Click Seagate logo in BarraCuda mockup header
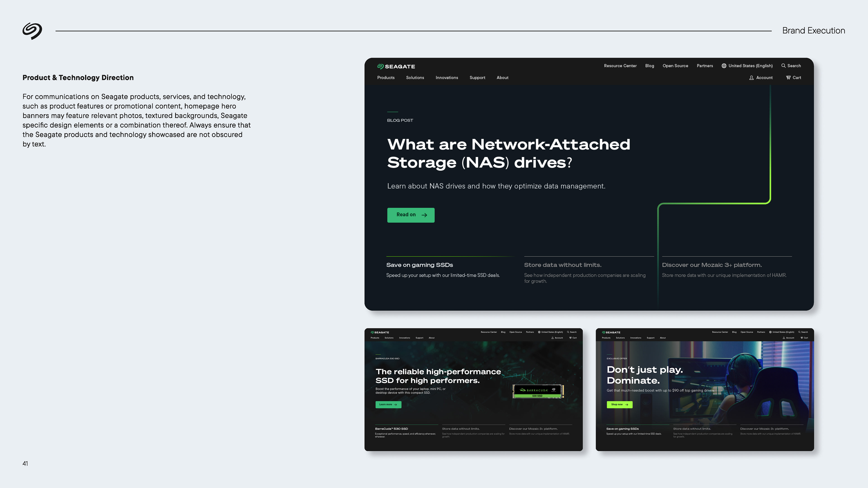The image size is (868, 488). tap(380, 332)
